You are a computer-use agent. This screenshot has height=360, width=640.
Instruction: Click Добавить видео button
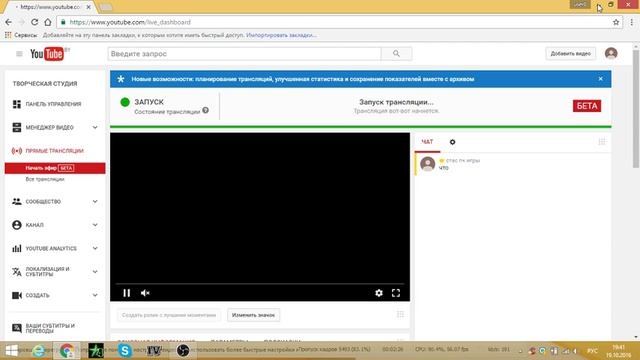pyautogui.click(x=571, y=54)
